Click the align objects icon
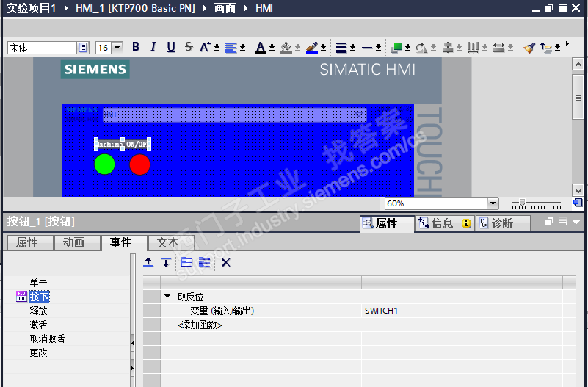588x387 pixels. (x=447, y=48)
